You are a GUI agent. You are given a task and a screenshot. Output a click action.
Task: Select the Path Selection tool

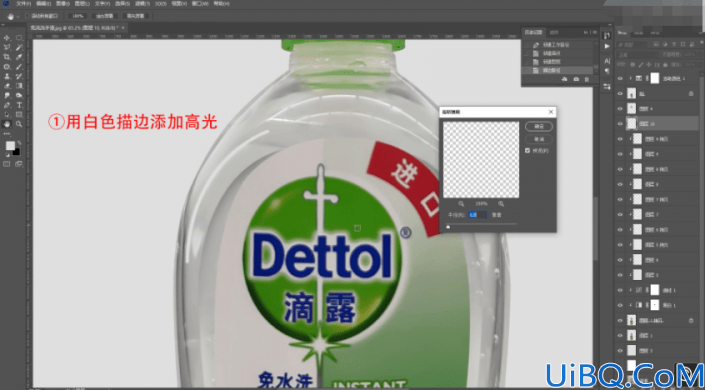pyautogui.click(x=7, y=114)
